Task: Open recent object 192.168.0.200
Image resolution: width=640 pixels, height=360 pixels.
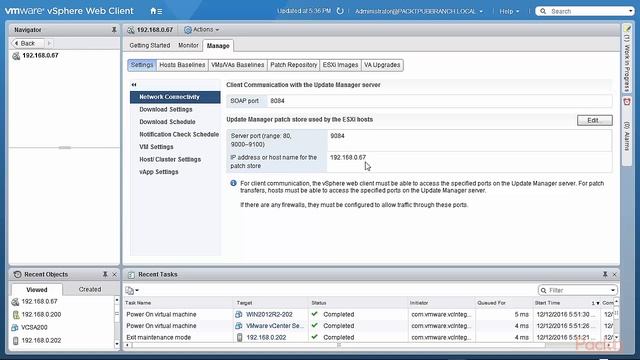Action: pyautogui.click(x=41, y=315)
